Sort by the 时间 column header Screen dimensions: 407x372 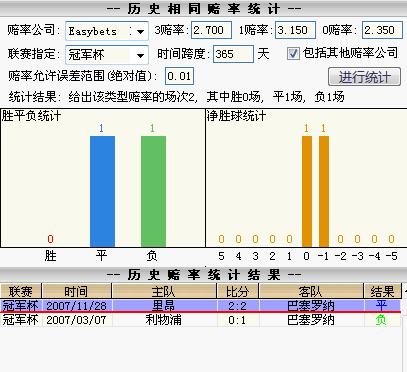click(77, 291)
